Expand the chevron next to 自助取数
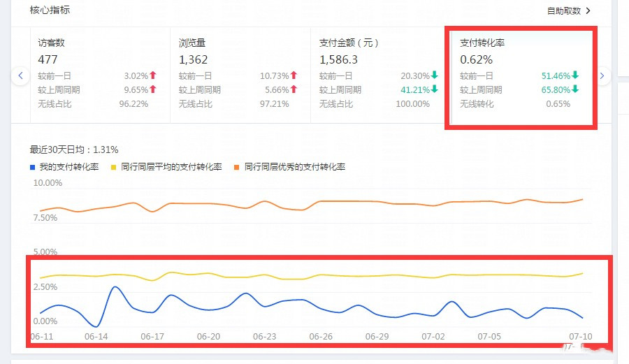Screen dimensions: 629x364 click(x=588, y=10)
